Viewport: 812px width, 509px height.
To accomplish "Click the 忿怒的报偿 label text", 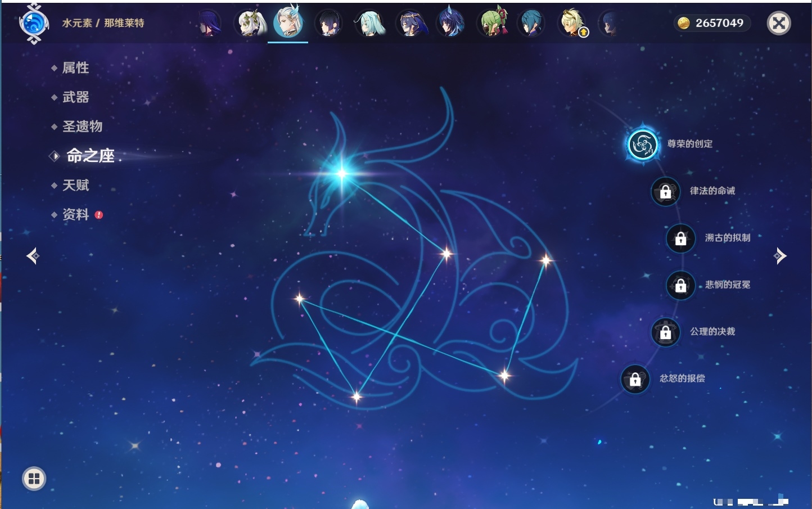I will pyautogui.click(x=682, y=378).
